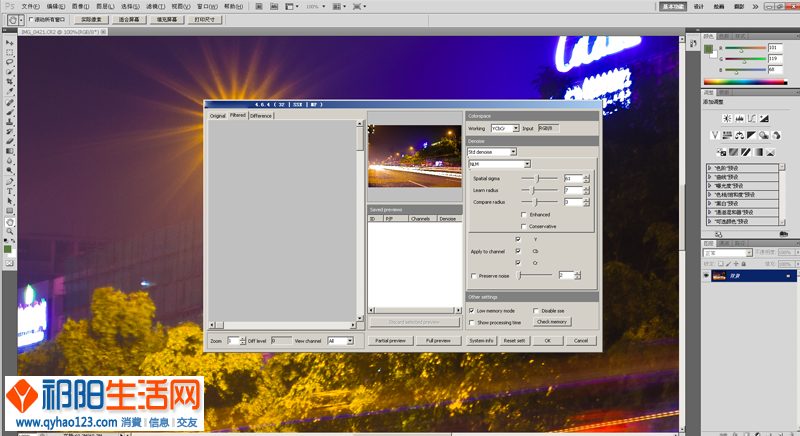This screenshot has height=436, width=800.
Task: Launch Bridge from the application bar
Action: coord(259,7)
